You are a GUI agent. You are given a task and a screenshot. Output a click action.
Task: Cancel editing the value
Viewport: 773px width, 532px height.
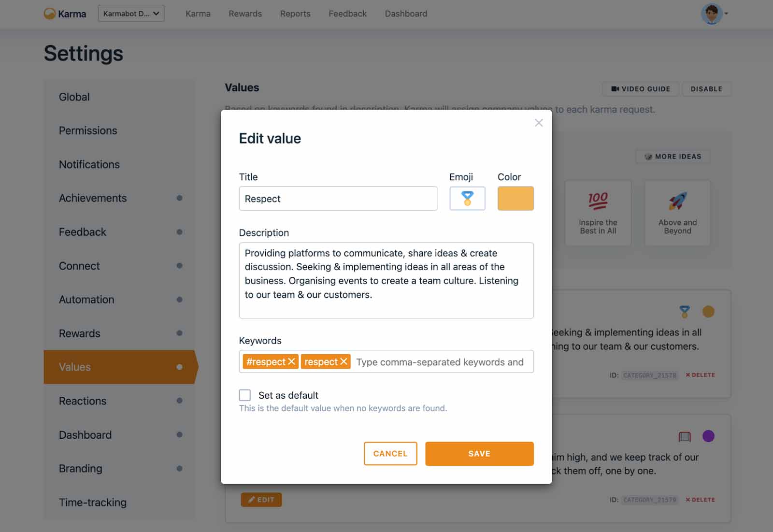tap(390, 454)
